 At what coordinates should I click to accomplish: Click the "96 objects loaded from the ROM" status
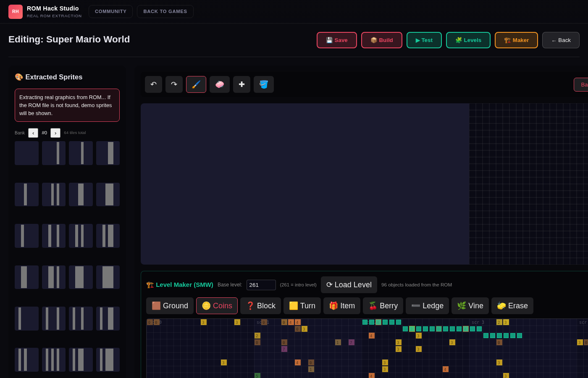click(417, 285)
